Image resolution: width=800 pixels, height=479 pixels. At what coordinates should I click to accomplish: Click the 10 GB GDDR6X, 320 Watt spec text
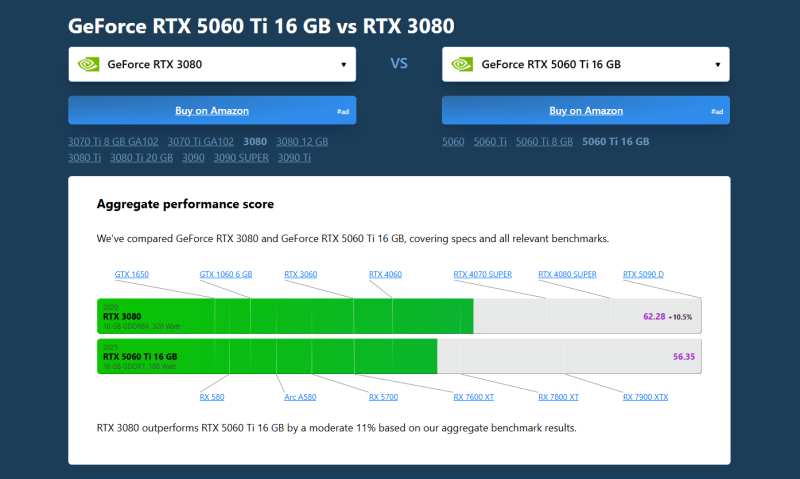pyautogui.click(x=141, y=326)
